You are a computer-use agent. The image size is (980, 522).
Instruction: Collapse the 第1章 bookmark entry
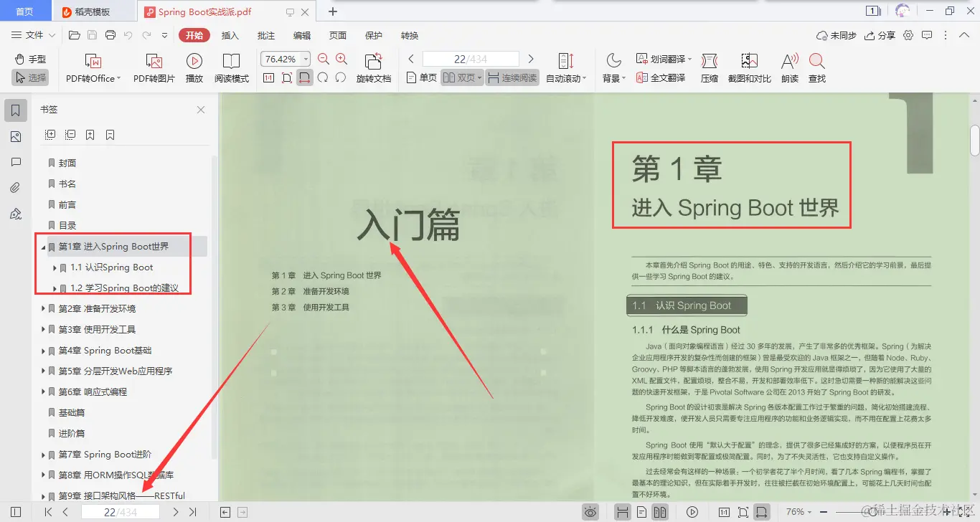point(42,246)
